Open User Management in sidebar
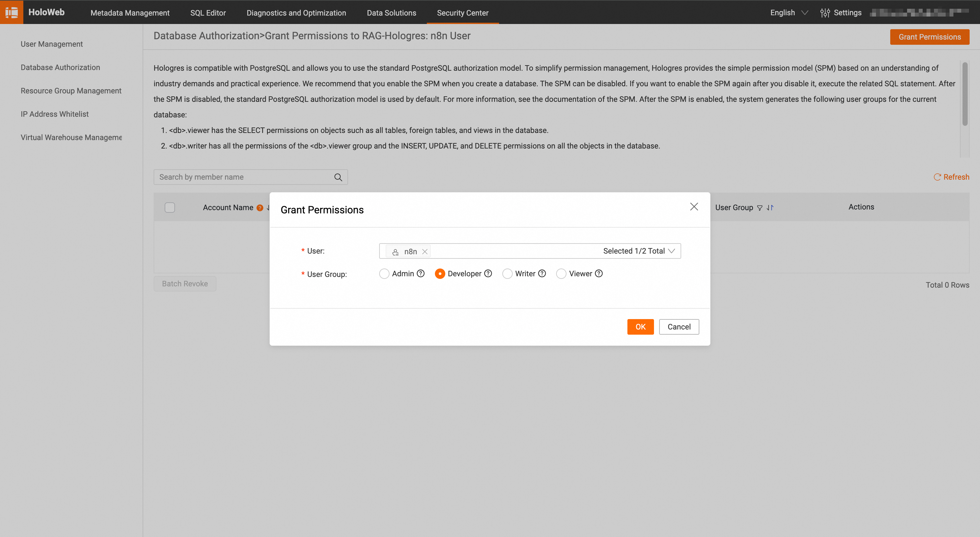Screen dimensions: 980x537 tap(52, 44)
